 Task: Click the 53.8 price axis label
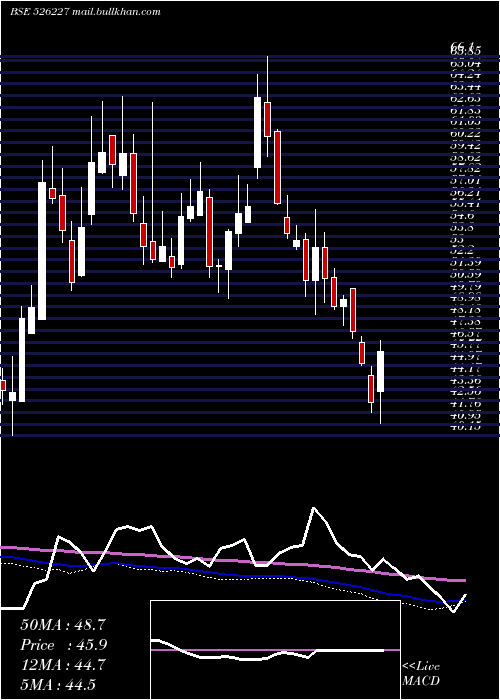pos(462,228)
